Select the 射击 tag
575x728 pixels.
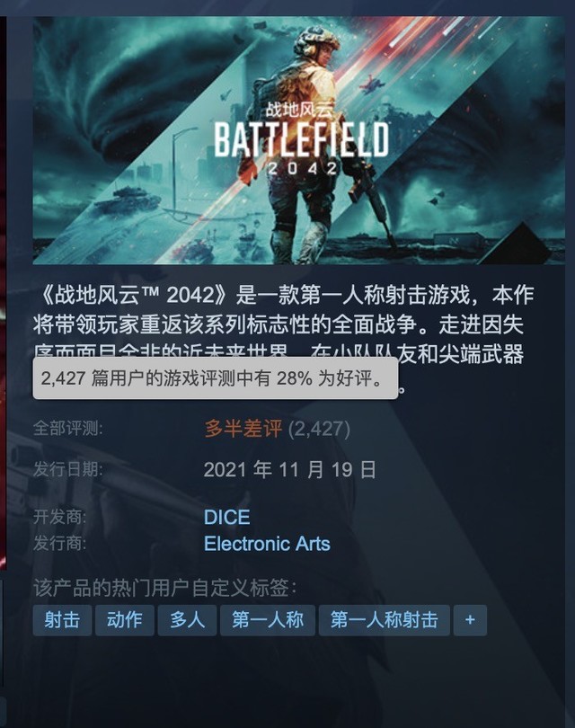62,620
